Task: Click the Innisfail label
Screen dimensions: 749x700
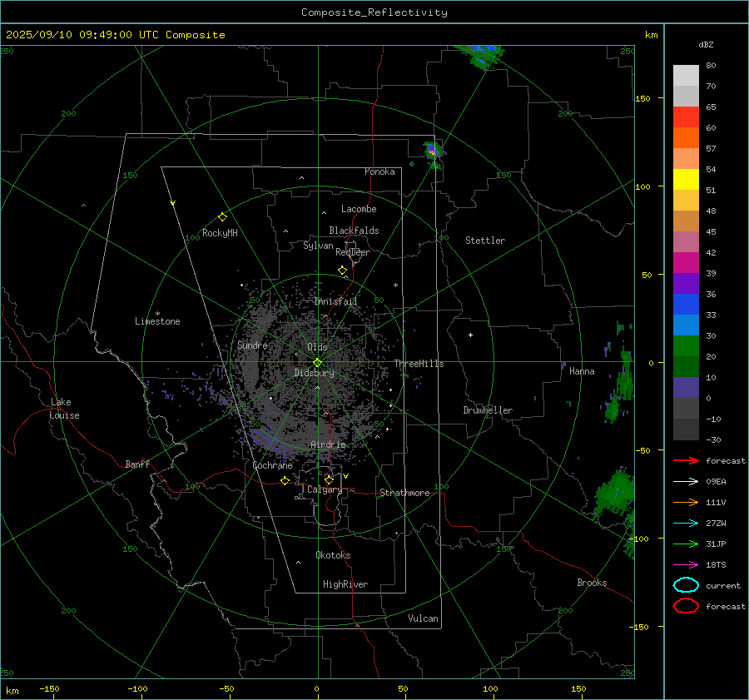Action: (336, 301)
